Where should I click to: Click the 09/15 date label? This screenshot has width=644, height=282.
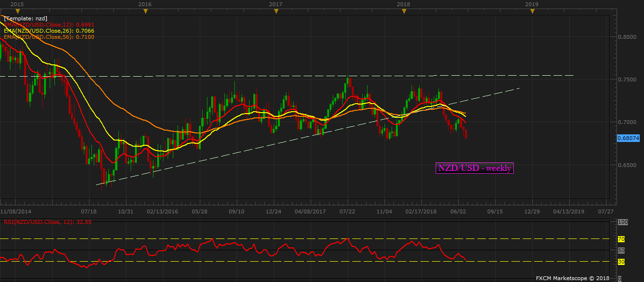pos(495,211)
